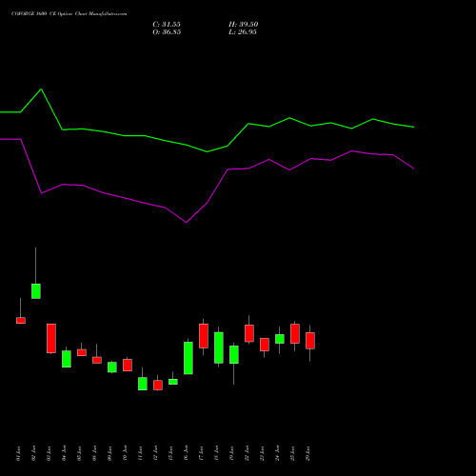Screen dimensions: 476x476
Task: Select the close value C: 31.55
Action: coord(167,25)
